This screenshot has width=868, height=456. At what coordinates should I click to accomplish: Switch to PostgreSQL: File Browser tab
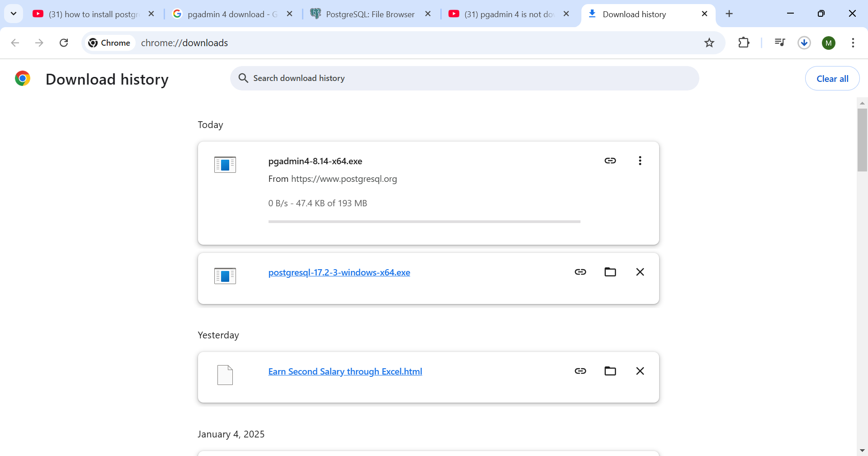[x=370, y=14]
